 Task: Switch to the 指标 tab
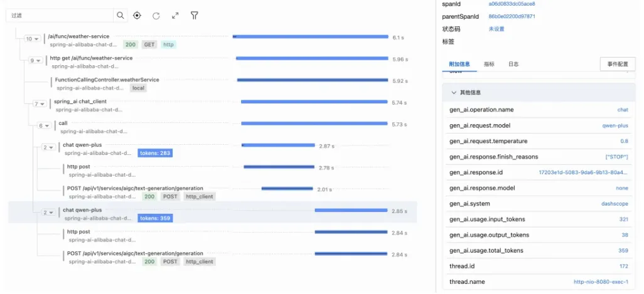(489, 65)
